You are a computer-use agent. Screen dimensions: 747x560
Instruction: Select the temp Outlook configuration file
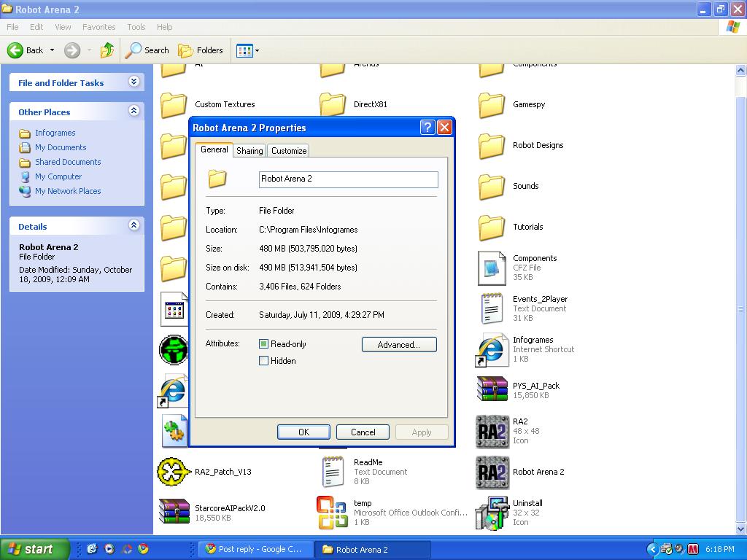[x=392, y=513]
